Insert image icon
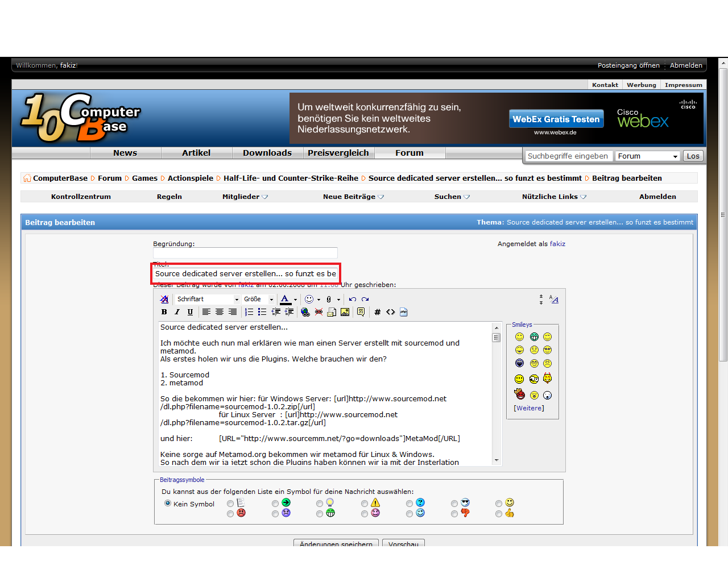Viewport: 728px width, 582px height. tap(345, 312)
